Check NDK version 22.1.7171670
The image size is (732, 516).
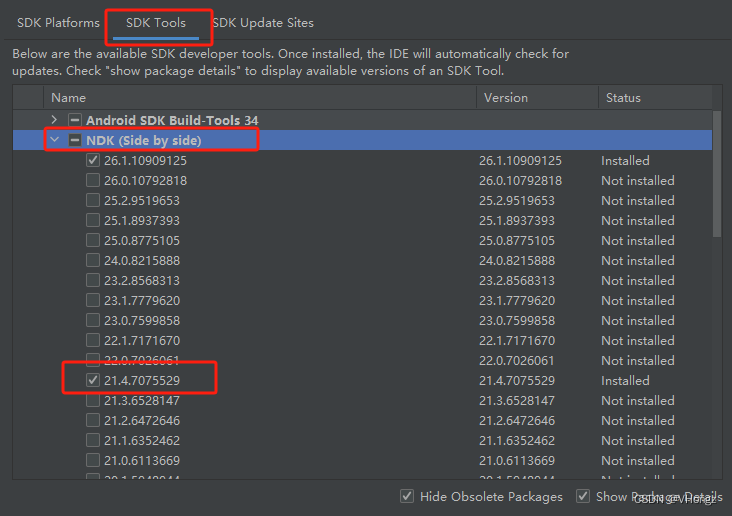coord(93,340)
